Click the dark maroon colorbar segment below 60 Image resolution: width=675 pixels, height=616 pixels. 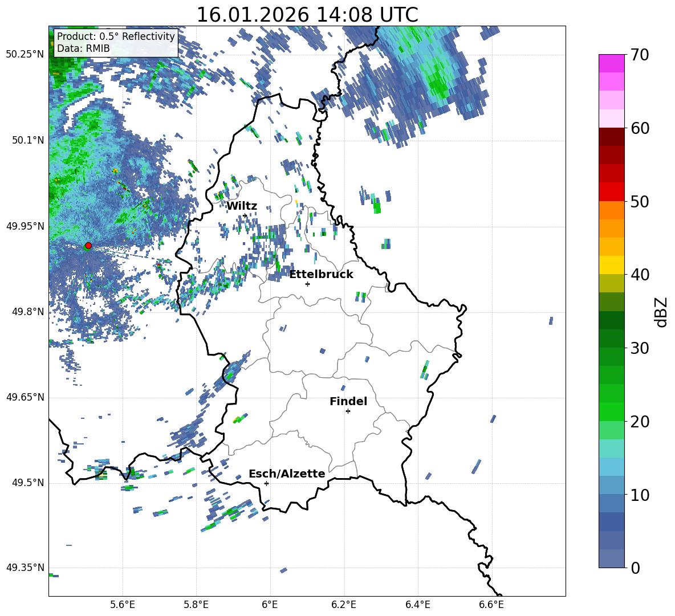611,137
